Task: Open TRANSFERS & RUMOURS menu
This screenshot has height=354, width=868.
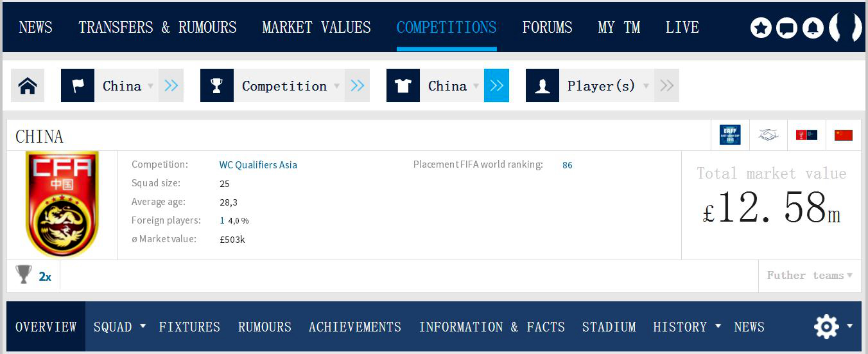Action: (x=157, y=28)
